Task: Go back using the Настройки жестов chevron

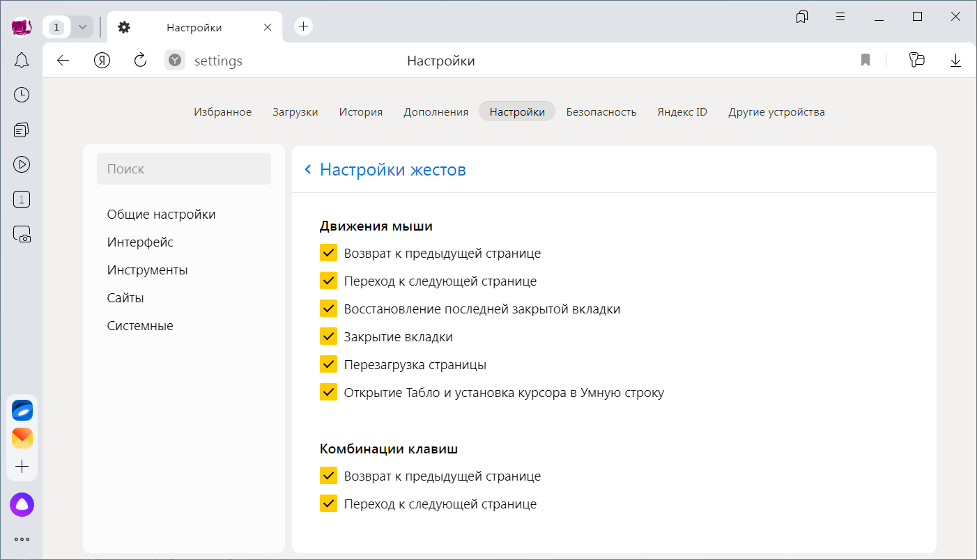Action: [308, 169]
